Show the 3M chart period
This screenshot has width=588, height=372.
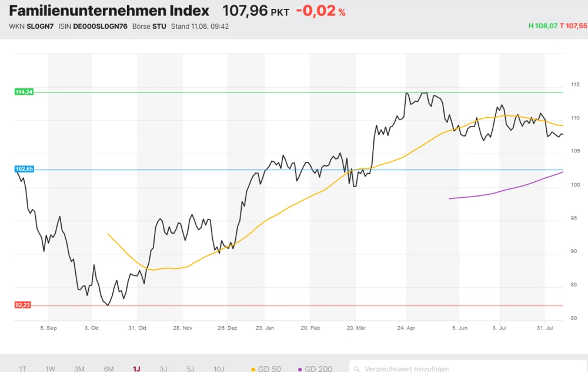point(79,369)
